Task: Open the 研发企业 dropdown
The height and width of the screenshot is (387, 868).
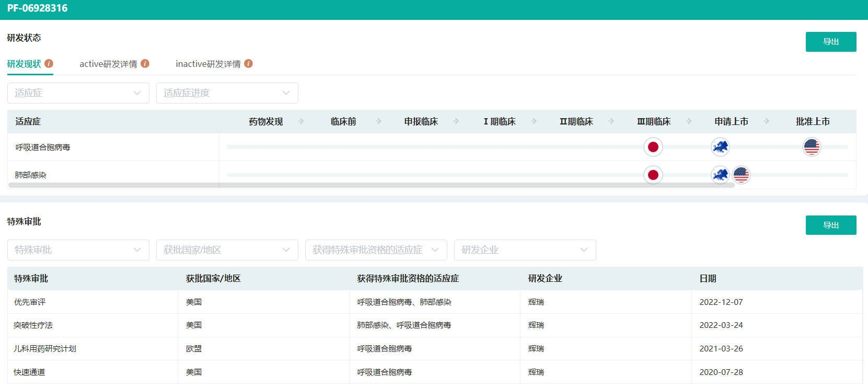Action: point(525,250)
